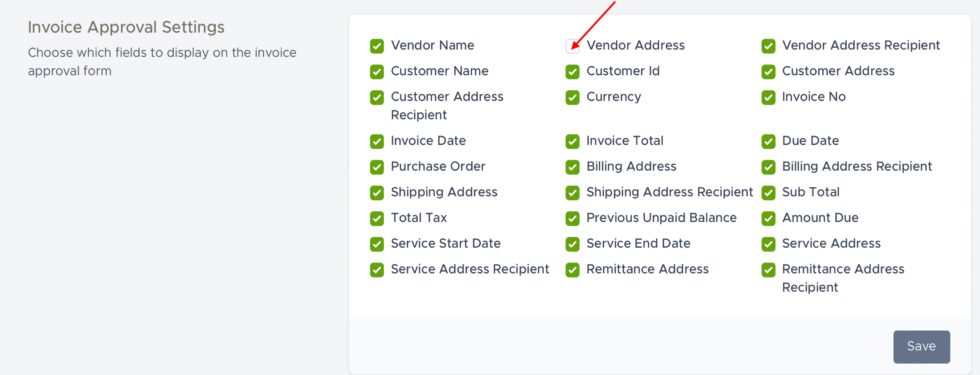Uncheck Service Start Date checkbox
Viewport: 980px width, 375px height.
pyautogui.click(x=377, y=244)
